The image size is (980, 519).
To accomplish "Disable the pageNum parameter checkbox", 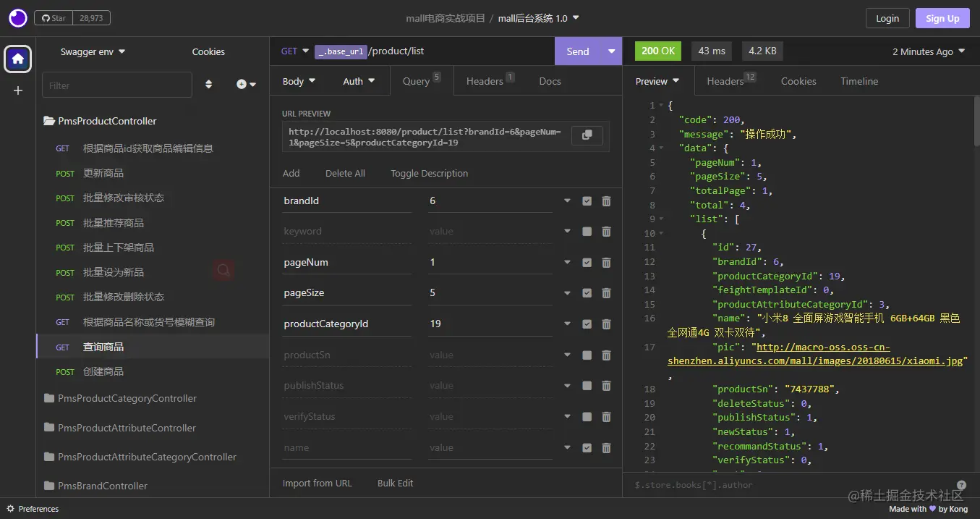I will tap(587, 263).
